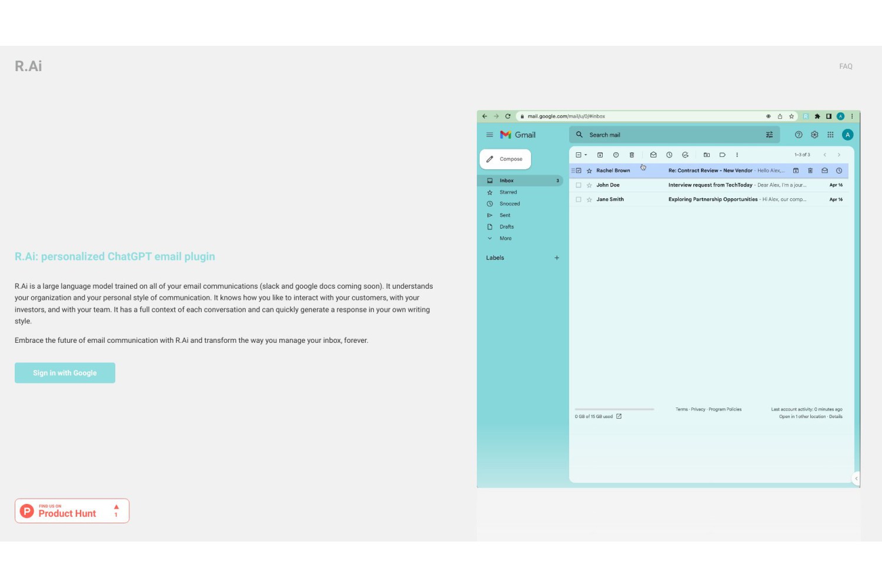Open account activity Details link
The image size is (882, 588).
pyautogui.click(x=836, y=417)
